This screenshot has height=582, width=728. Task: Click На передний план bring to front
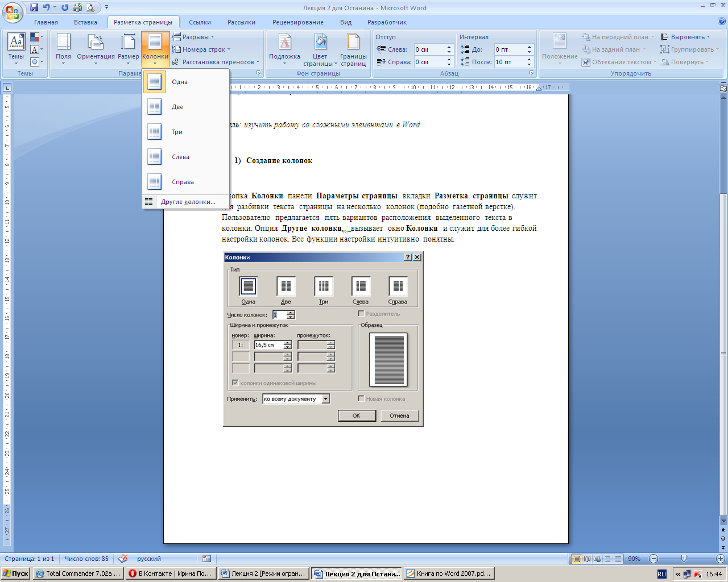point(618,37)
